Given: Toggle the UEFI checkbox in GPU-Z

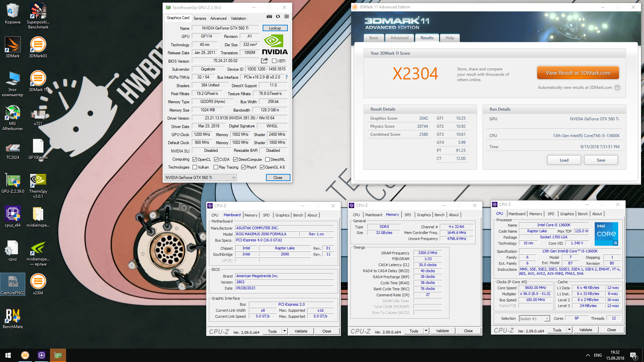Looking at the screenshot, I should coord(274,61).
